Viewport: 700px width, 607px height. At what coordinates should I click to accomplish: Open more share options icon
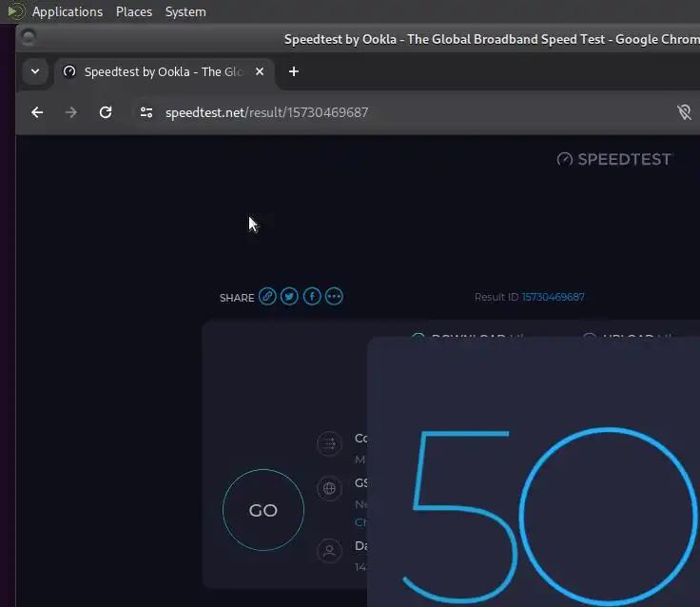pyautogui.click(x=334, y=297)
